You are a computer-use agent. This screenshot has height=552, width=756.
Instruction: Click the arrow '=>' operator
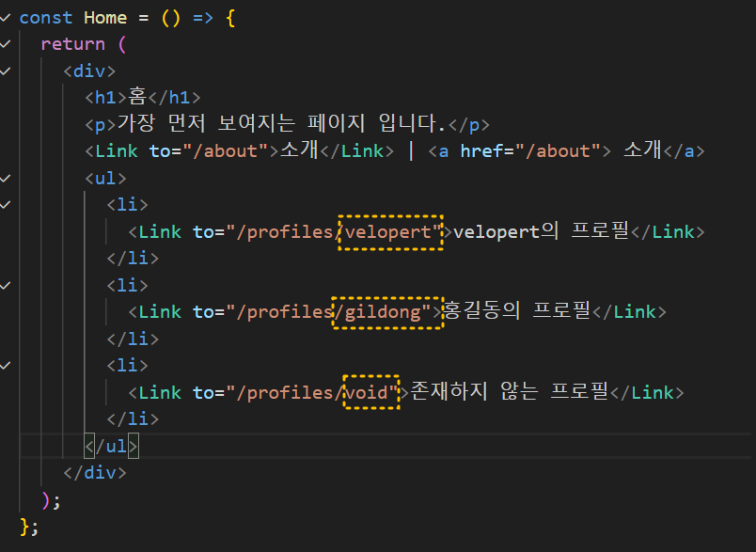pyautogui.click(x=202, y=18)
